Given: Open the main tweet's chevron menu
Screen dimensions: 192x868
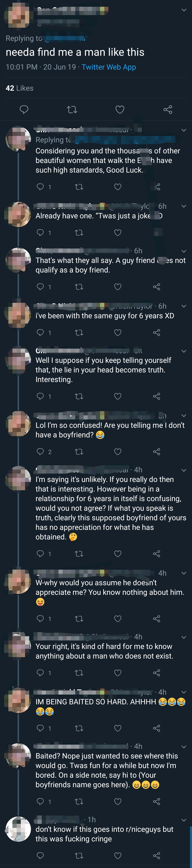Looking at the screenshot, I should click(184, 10).
